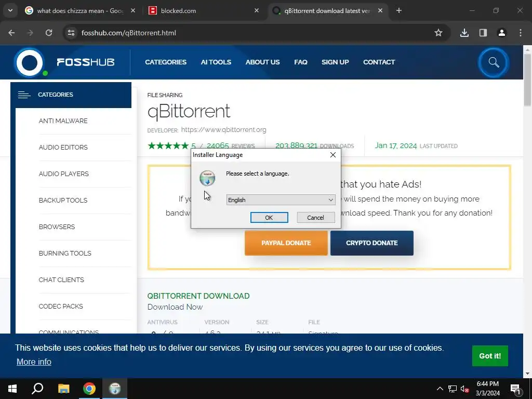This screenshot has width=532, height=399.
Task: Open the More info cookie link
Action: coord(34,362)
